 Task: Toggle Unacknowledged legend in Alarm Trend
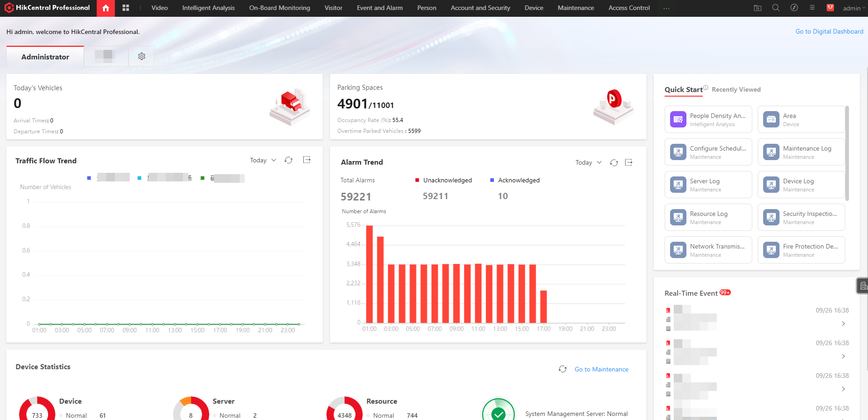pos(444,180)
